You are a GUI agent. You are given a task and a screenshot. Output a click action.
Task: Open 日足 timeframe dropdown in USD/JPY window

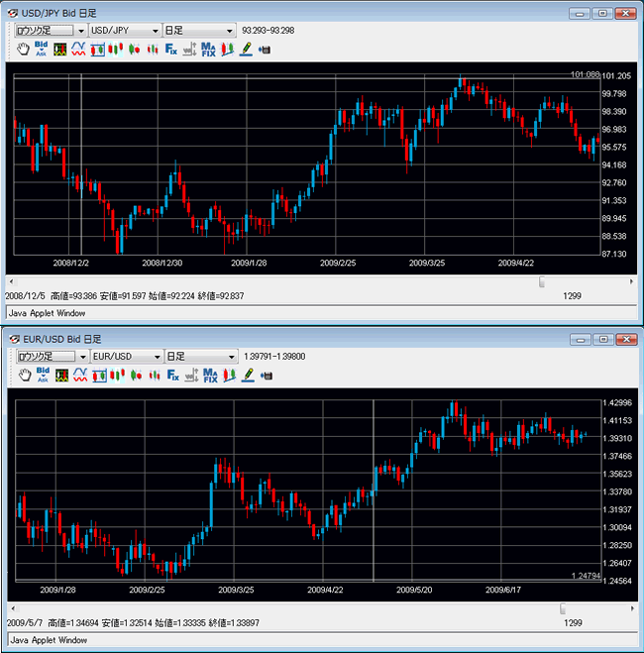point(199,31)
